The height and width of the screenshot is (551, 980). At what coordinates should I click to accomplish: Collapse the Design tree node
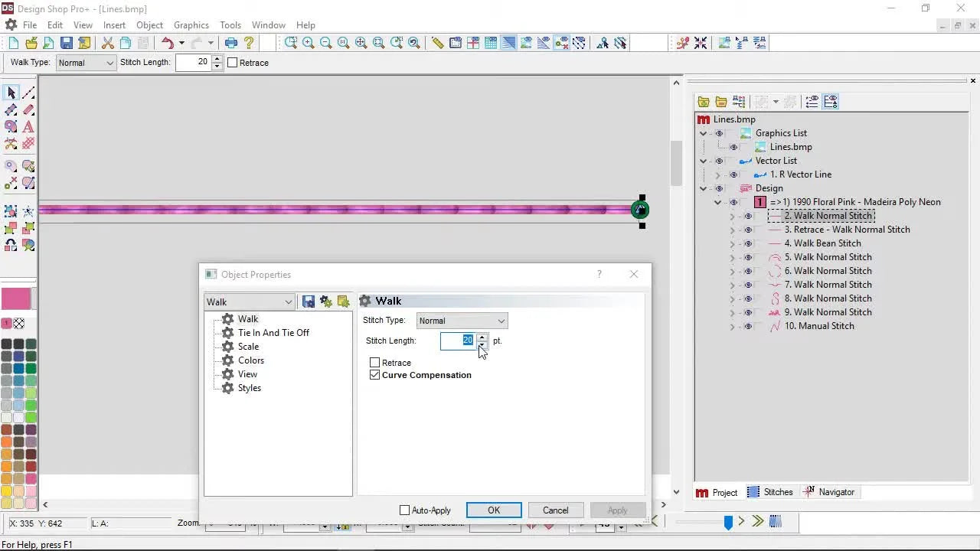click(703, 188)
